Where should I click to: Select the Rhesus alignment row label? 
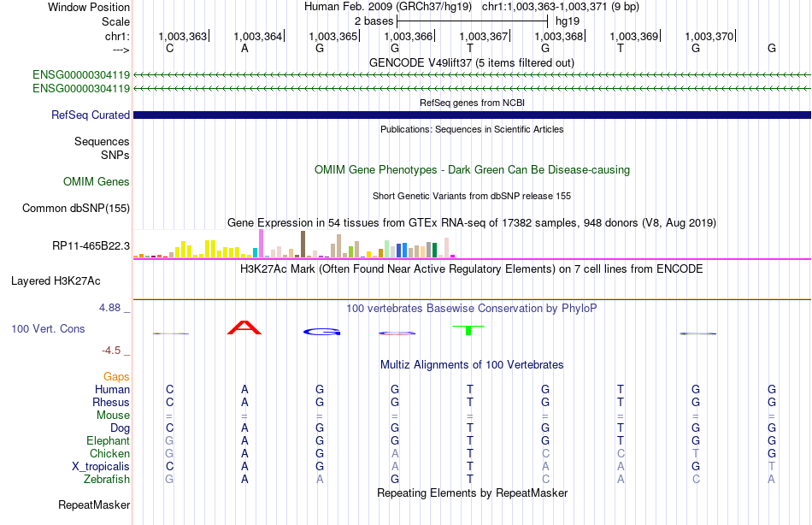pos(111,402)
